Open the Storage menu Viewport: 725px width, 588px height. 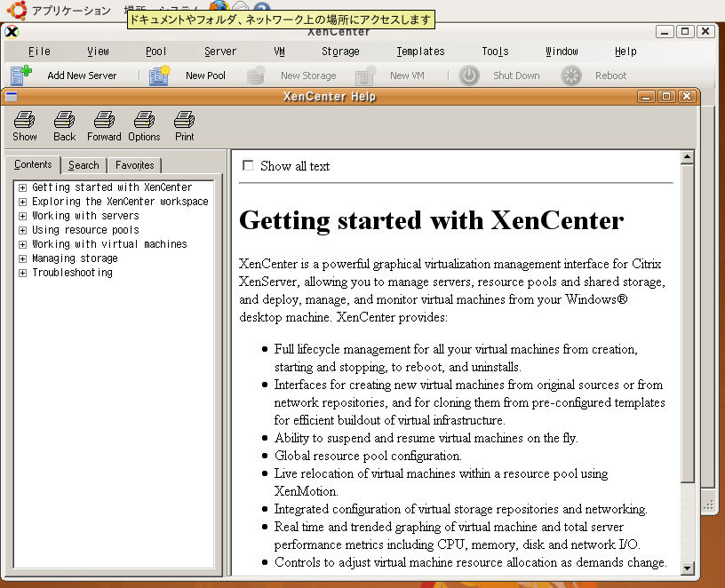click(x=340, y=52)
